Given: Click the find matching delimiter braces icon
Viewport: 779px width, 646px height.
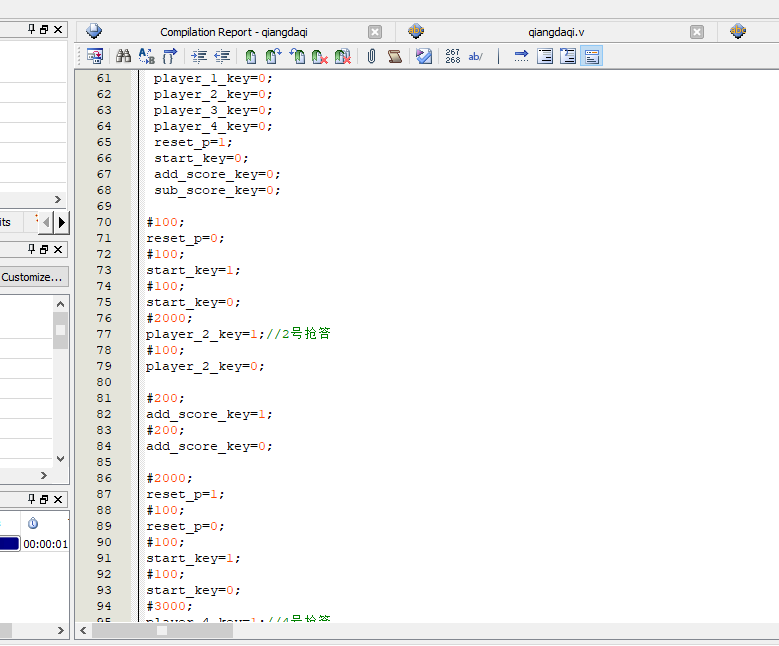Looking at the screenshot, I should tap(169, 56).
